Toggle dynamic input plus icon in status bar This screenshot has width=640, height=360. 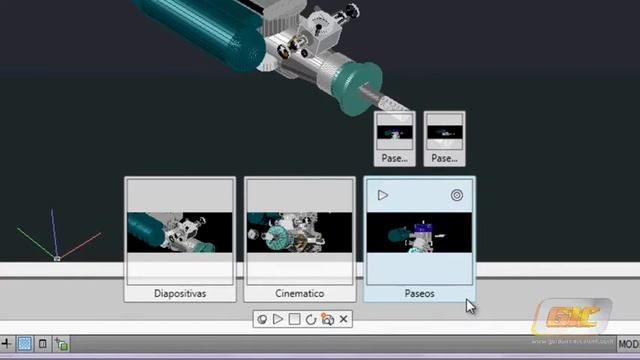pyautogui.click(x=6, y=344)
